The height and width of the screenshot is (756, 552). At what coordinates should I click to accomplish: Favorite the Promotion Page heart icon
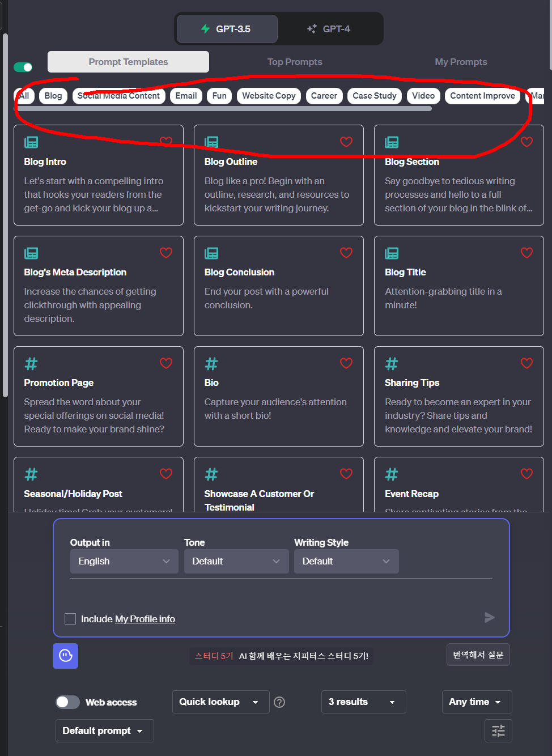point(166,363)
